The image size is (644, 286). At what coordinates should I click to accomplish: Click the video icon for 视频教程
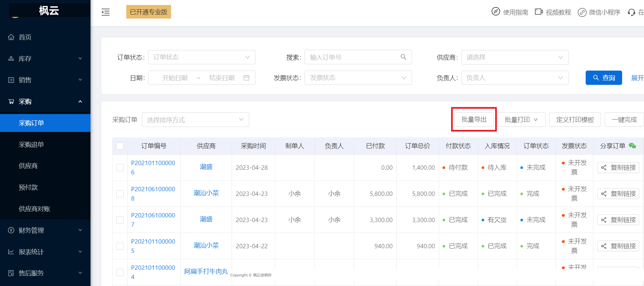click(x=539, y=12)
